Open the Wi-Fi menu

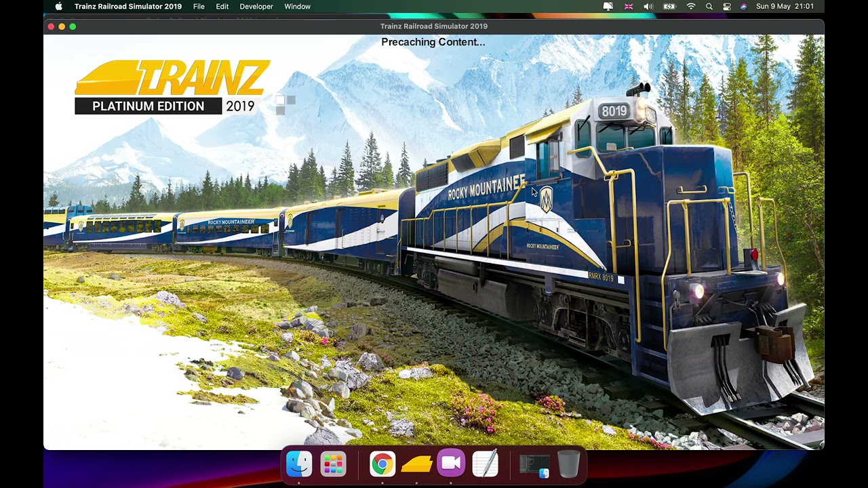(691, 7)
